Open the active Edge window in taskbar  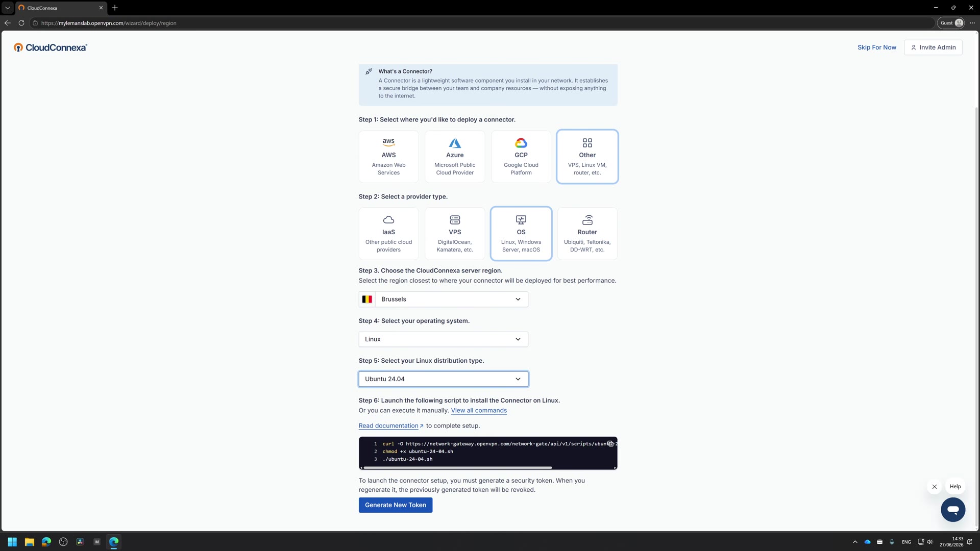pyautogui.click(x=114, y=542)
